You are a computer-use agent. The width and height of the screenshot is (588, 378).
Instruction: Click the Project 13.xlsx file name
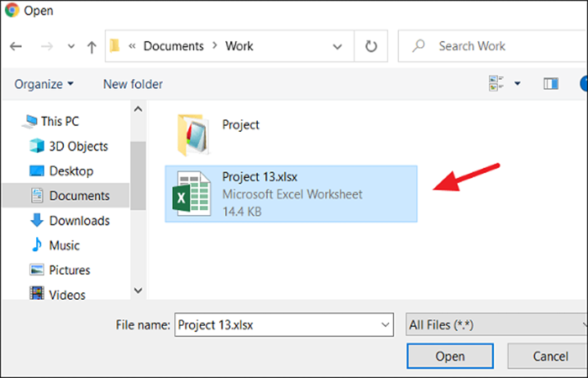[260, 176]
